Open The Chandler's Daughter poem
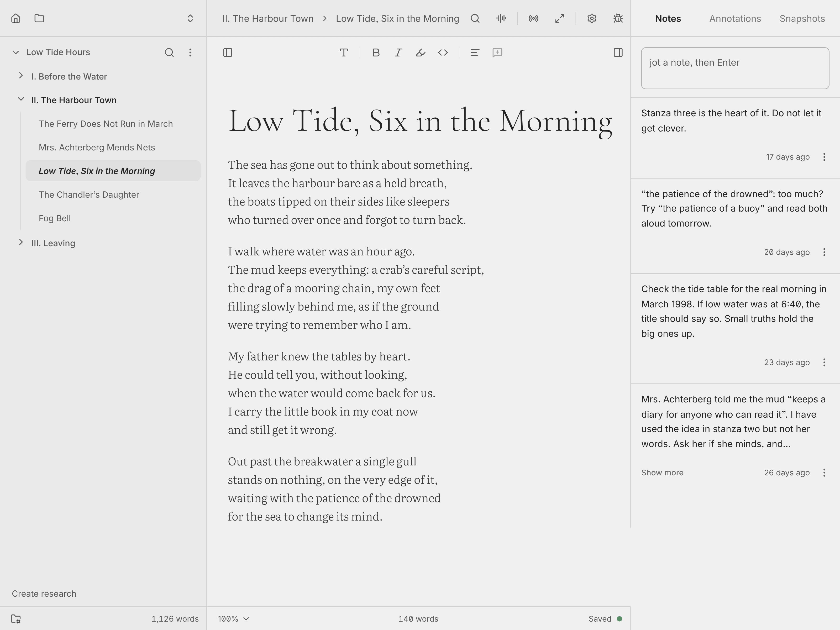Screen dimensions: 840x630 [89, 195]
